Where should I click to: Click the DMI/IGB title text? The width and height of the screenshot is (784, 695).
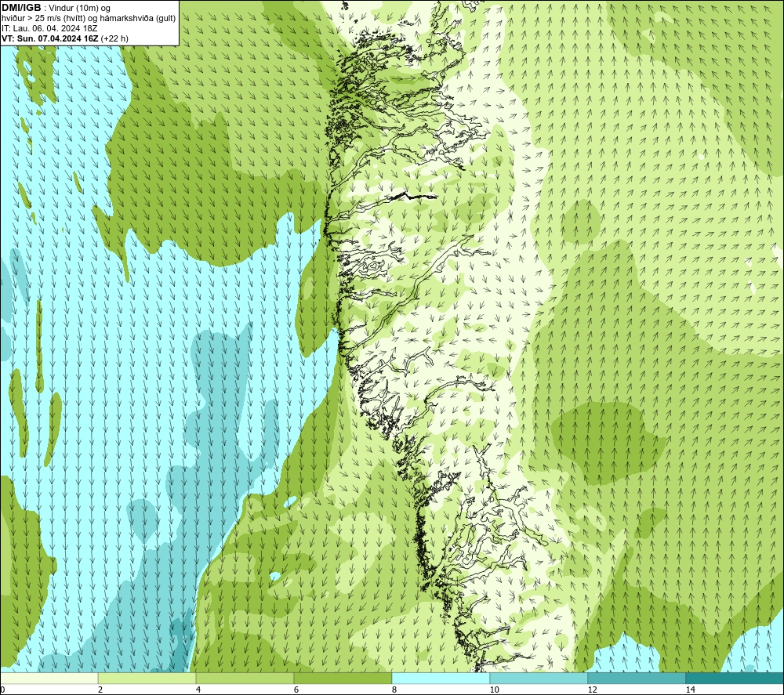(21, 8)
